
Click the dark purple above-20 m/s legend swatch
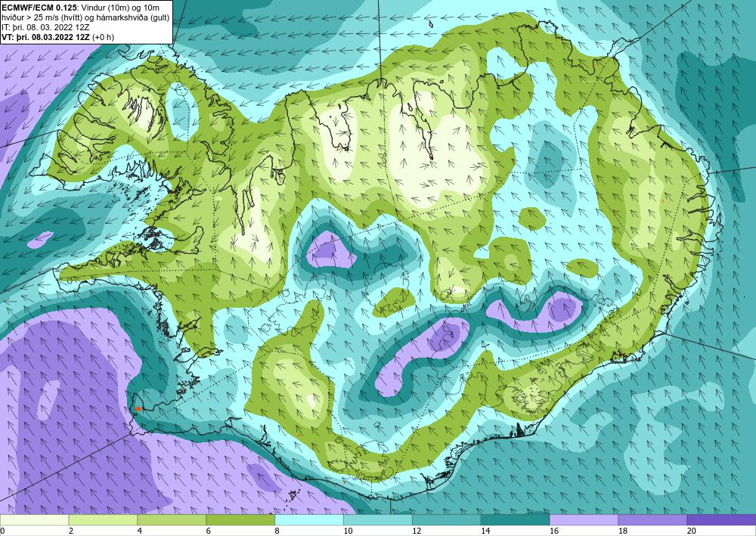click(x=721, y=519)
